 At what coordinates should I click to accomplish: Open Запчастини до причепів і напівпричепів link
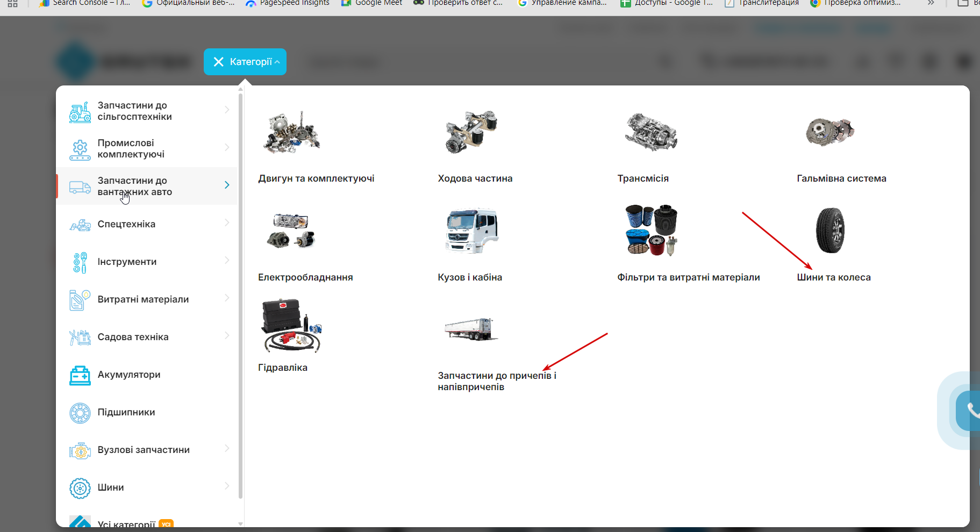click(497, 381)
